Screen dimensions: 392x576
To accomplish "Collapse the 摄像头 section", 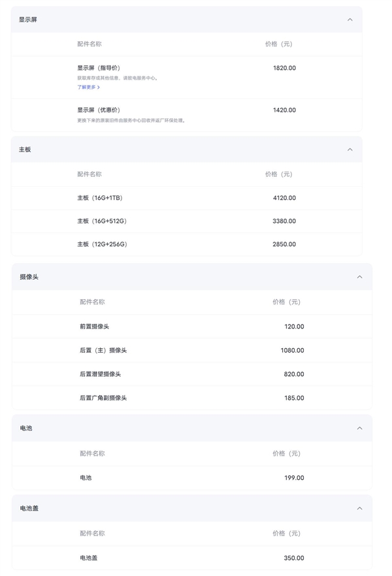I will pos(359,276).
